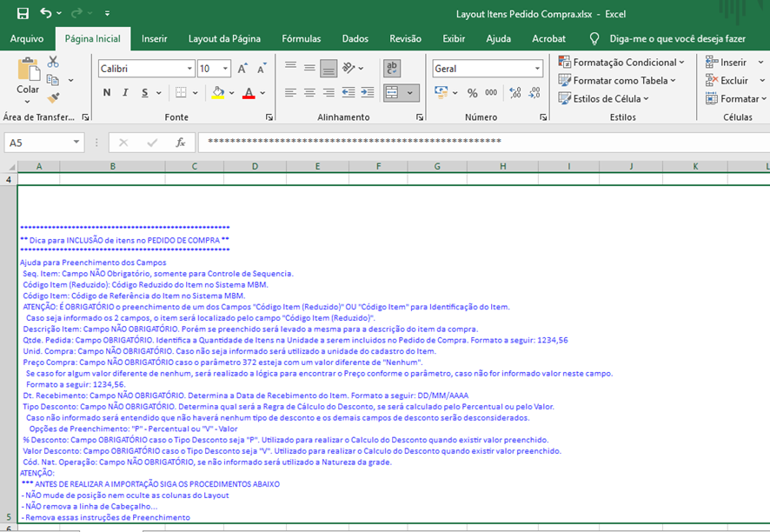Click the Insert Function fx icon

tap(180, 143)
